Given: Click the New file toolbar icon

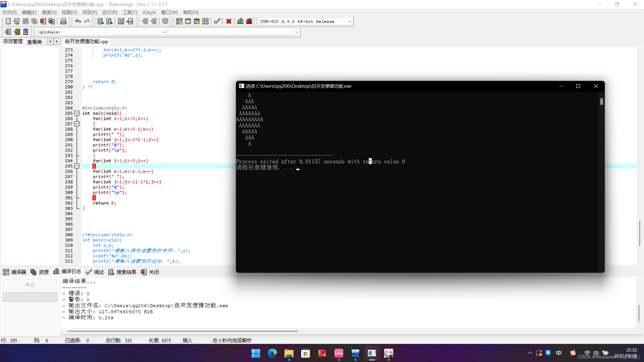Looking at the screenshot, I should [x=8, y=21].
